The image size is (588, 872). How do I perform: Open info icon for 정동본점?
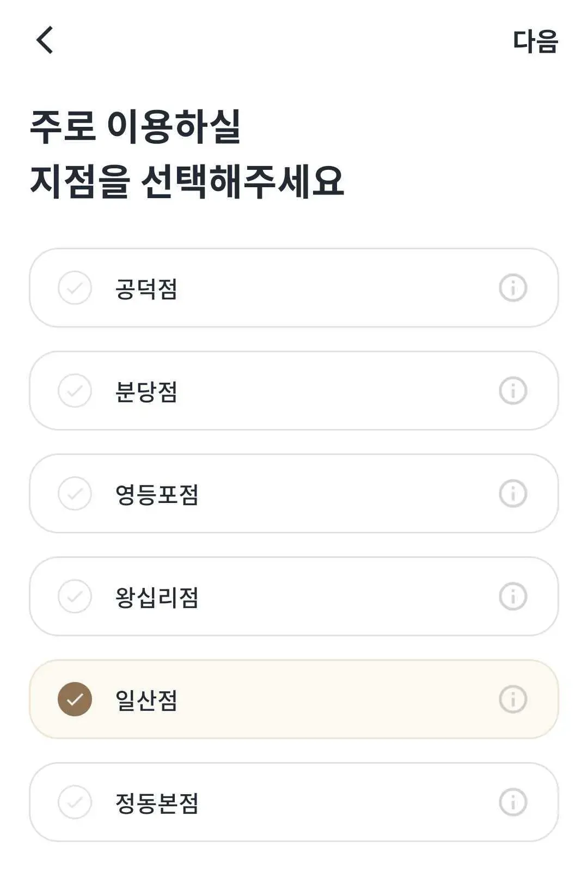pos(513,802)
